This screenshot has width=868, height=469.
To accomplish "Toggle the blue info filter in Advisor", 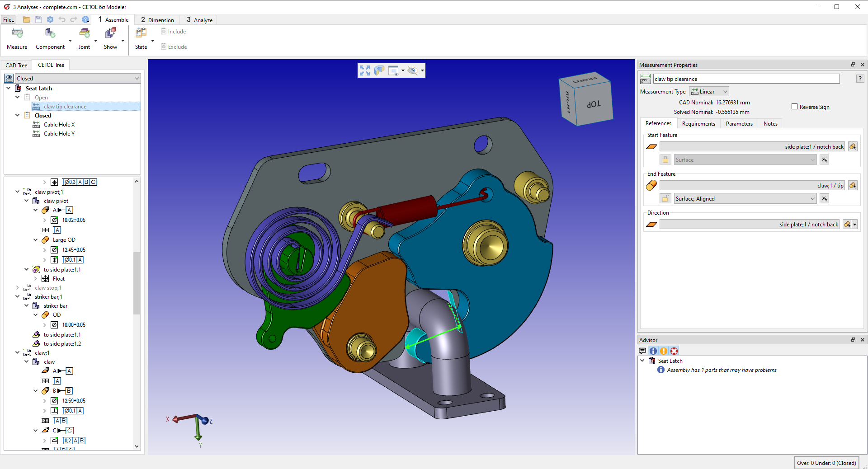I will [653, 351].
